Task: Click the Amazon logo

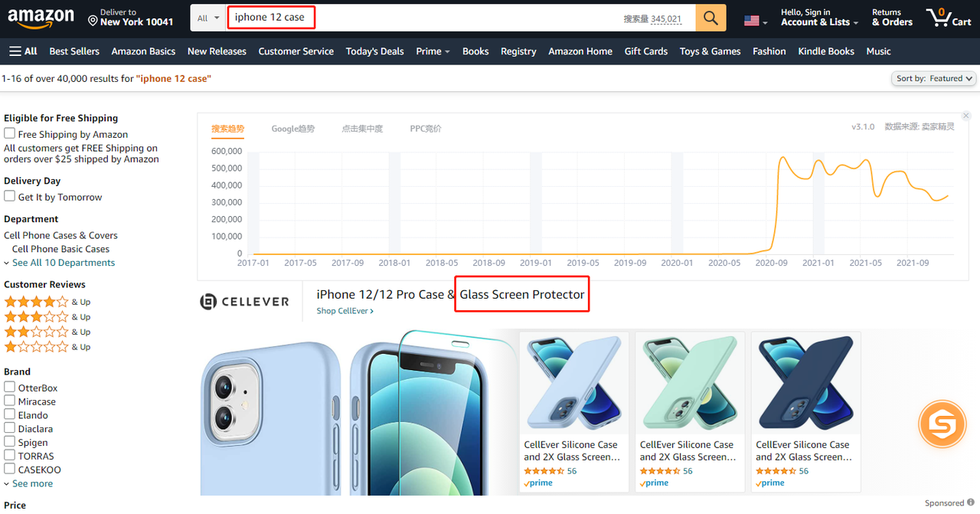Action: coord(41,17)
